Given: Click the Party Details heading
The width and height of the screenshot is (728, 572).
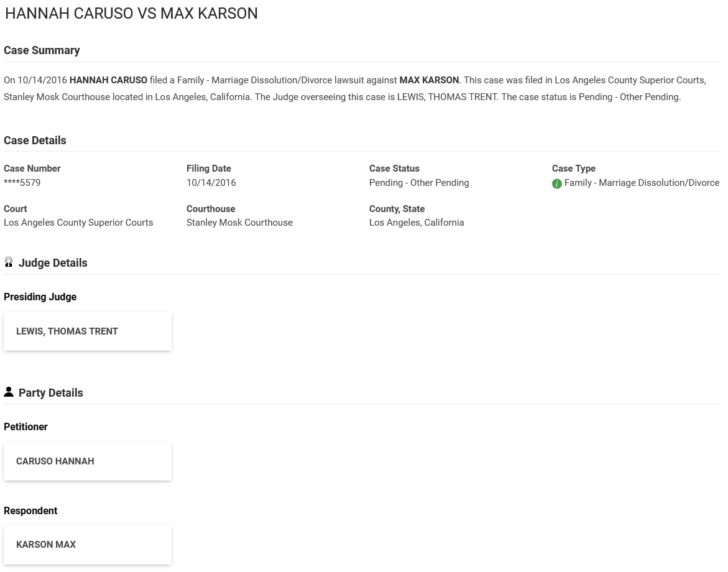Looking at the screenshot, I should coord(50,393).
